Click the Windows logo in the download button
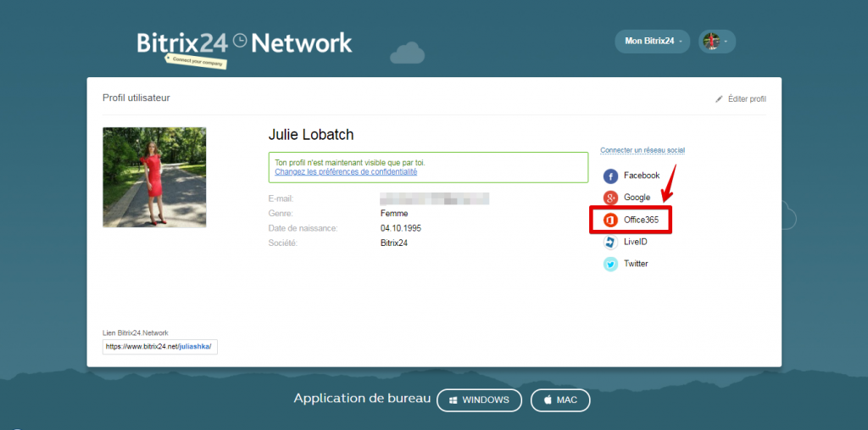 (453, 400)
